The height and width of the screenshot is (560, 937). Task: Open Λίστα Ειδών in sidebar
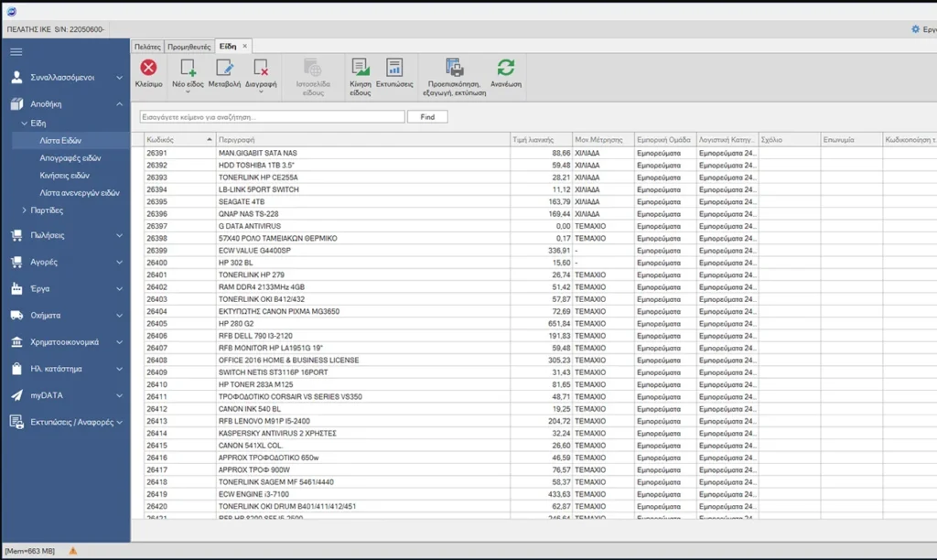60,140
